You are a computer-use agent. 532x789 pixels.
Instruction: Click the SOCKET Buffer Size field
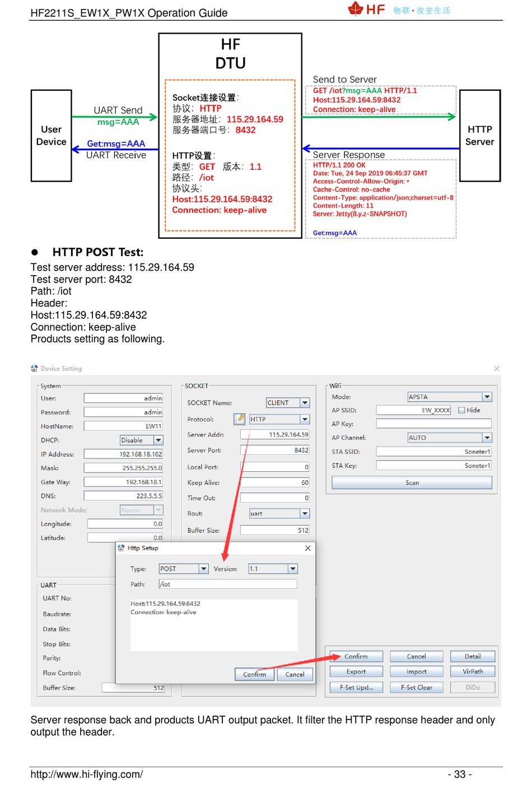pyautogui.click(x=274, y=530)
